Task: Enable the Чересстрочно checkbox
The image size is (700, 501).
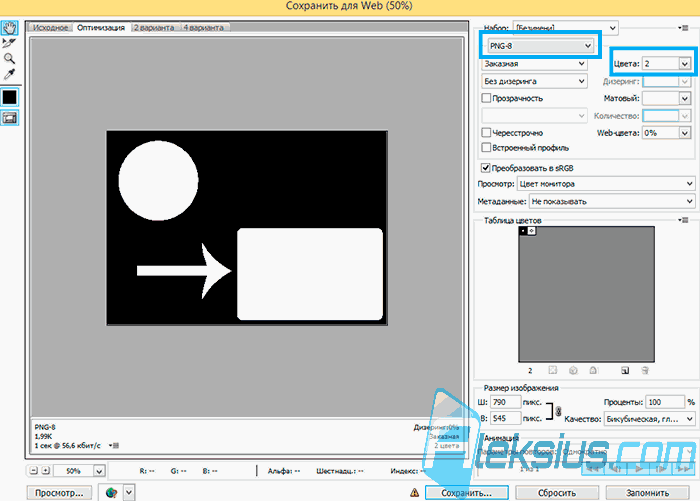Action: (486, 132)
